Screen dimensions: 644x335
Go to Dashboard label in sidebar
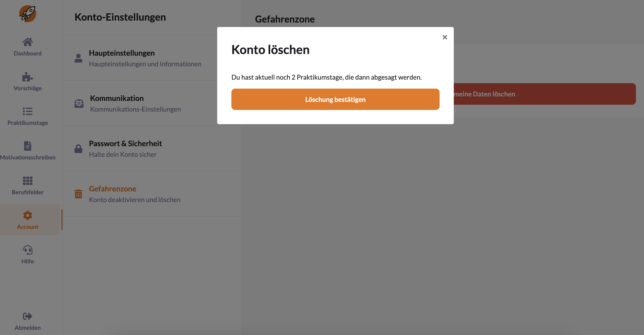(27, 53)
